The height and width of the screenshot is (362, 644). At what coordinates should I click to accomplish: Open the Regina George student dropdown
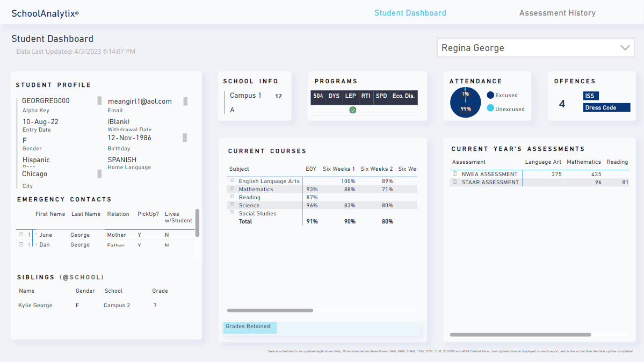(x=536, y=48)
